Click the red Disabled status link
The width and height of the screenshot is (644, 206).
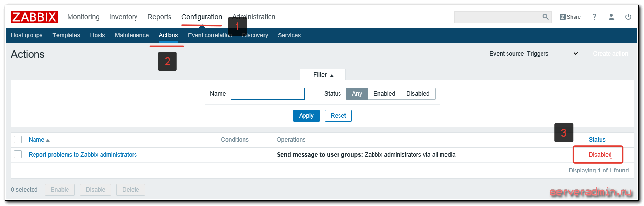(600, 155)
